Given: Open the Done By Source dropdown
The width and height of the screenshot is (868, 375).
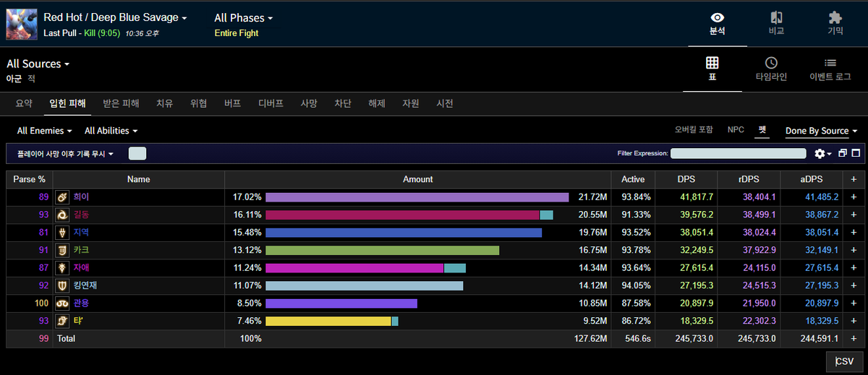Looking at the screenshot, I should coord(822,131).
